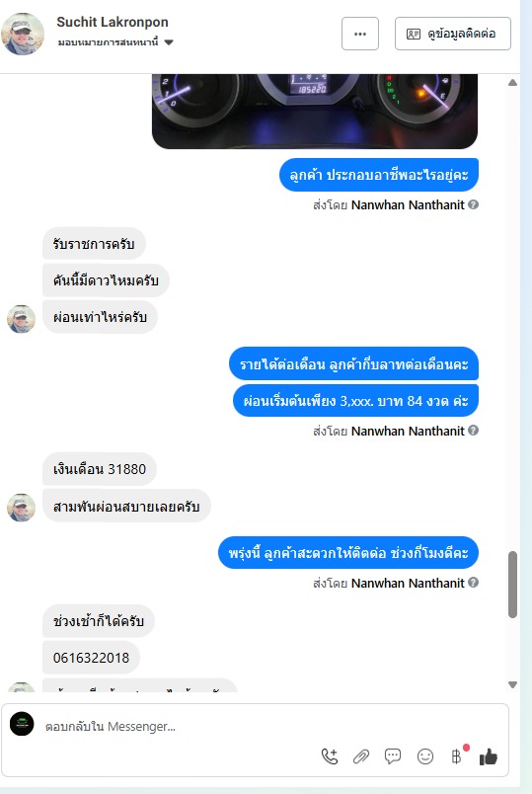Click the help icon beside the first Nanwhan Nanthanit
Screen dimensions: 532x794
[x=474, y=204]
